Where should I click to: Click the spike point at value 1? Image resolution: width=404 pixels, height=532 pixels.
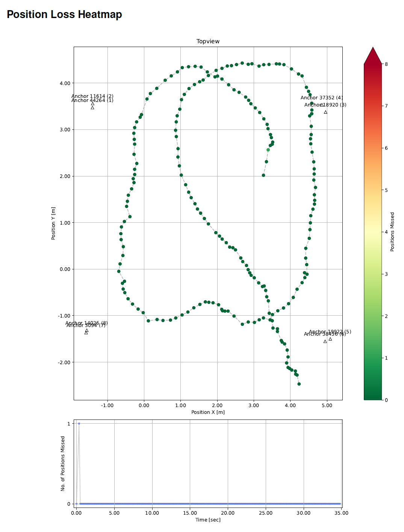79,424
